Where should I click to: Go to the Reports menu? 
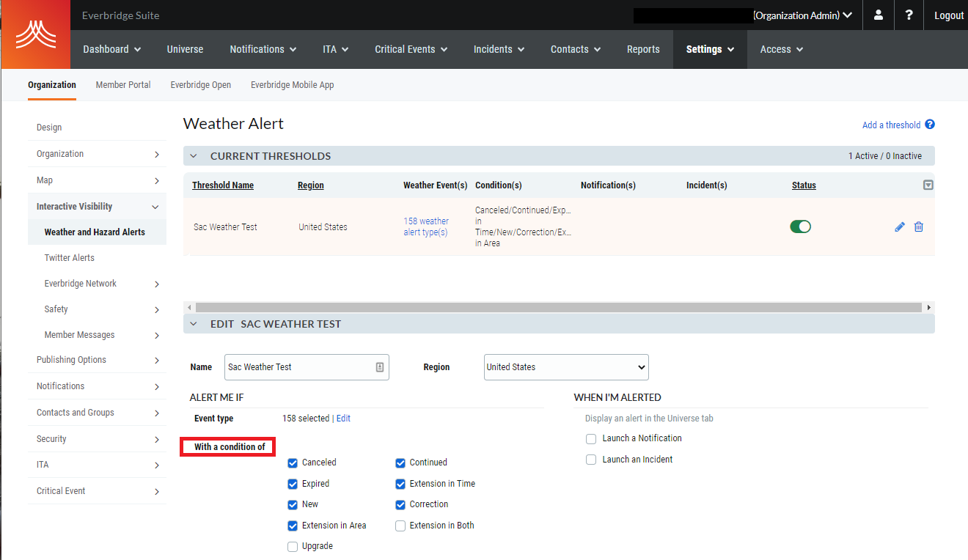pyautogui.click(x=643, y=49)
